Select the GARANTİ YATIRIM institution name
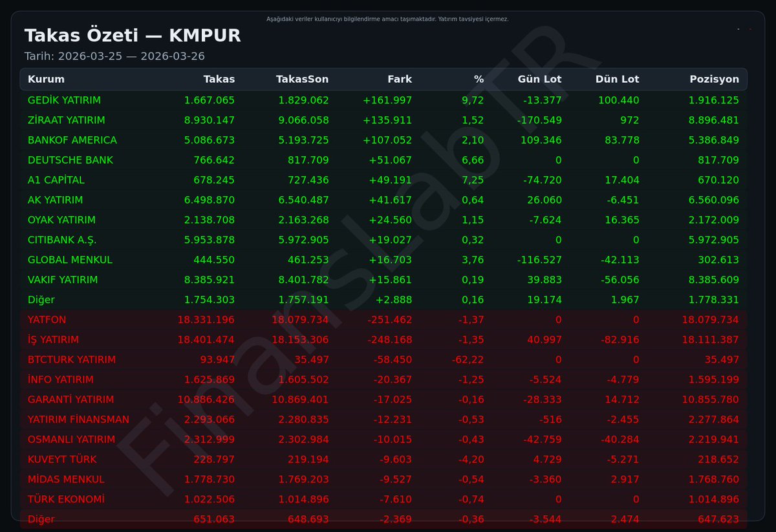Screen dimensions: 776x532 70,400
